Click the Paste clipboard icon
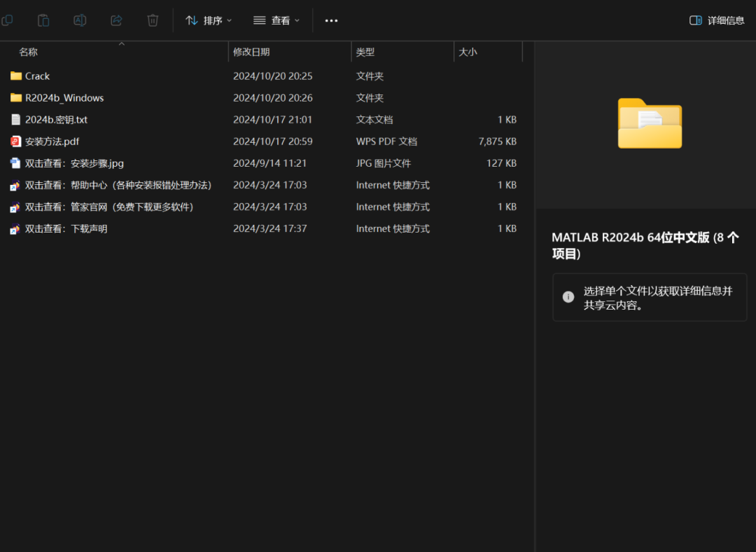The width and height of the screenshot is (756, 552). point(43,20)
